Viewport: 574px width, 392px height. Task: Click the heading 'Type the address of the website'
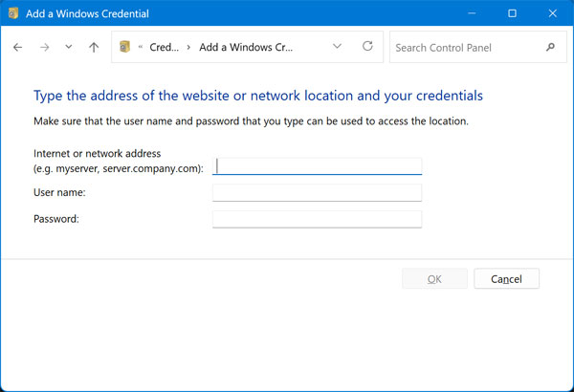(258, 96)
